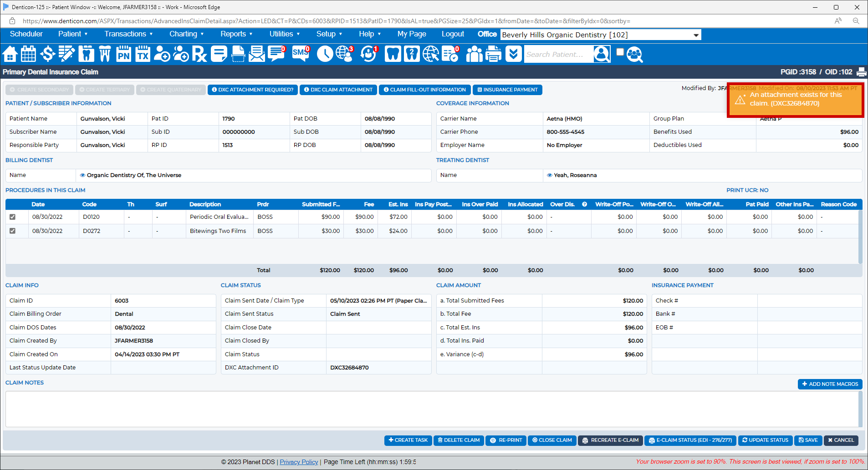Expand the Reports menu

tap(236, 34)
